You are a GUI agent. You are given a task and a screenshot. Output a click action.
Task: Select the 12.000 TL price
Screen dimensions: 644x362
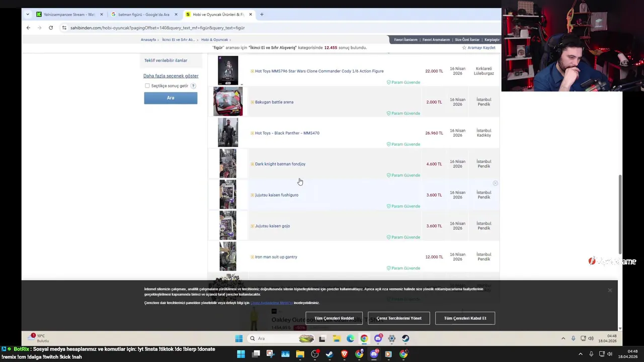tap(434, 257)
